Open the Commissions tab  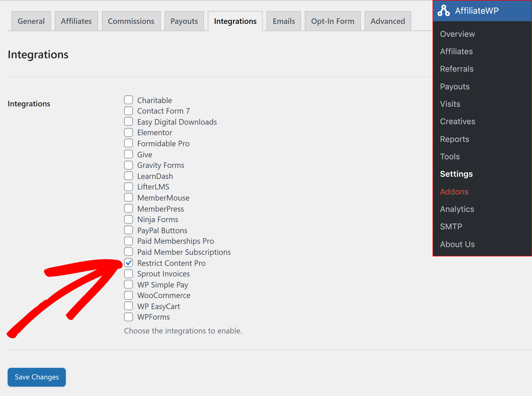click(131, 21)
